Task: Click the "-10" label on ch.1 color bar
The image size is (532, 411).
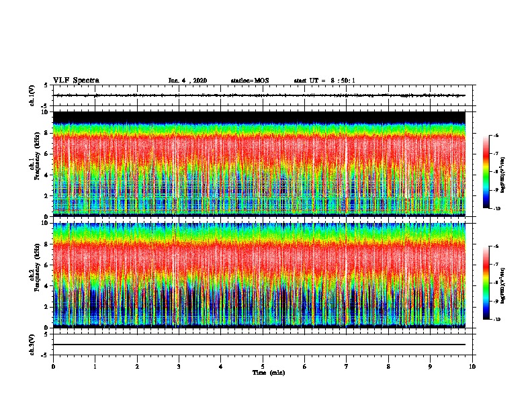Action: tap(497, 209)
